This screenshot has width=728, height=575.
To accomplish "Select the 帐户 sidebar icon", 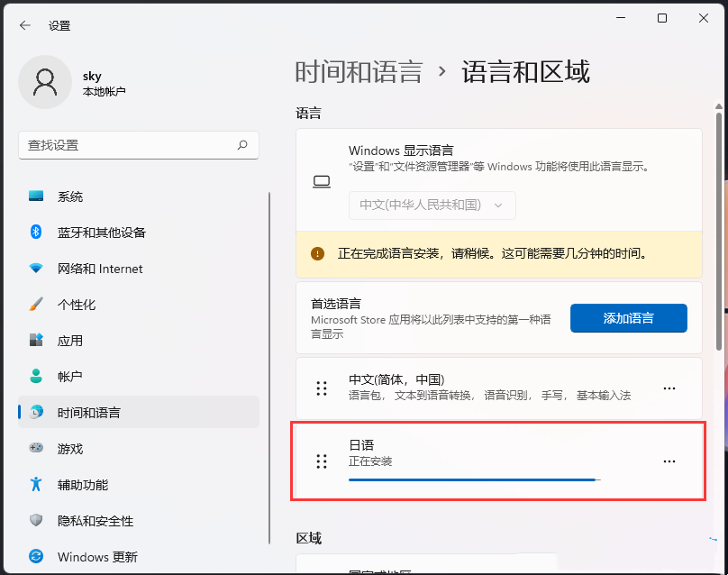I will point(34,376).
